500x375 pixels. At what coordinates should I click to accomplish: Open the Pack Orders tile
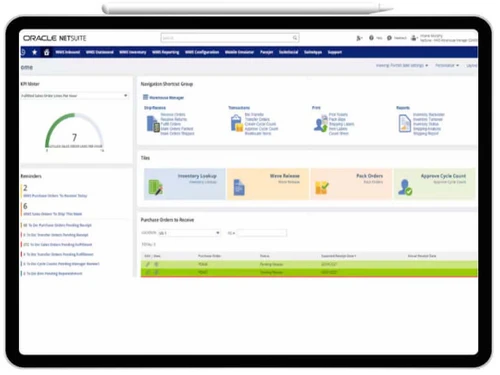pos(351,184)
